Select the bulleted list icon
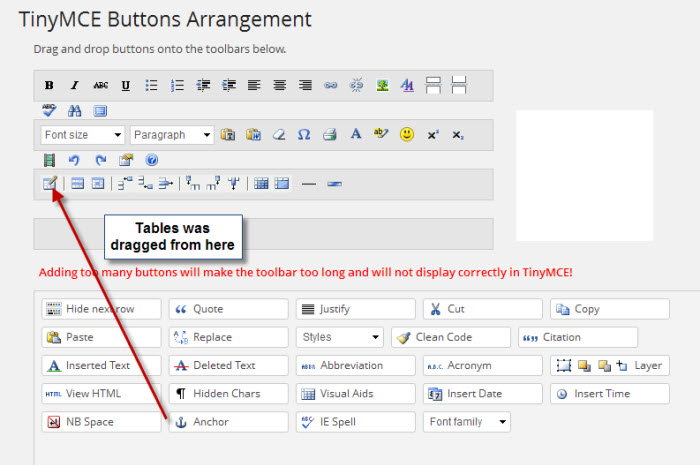 [151, 85]
